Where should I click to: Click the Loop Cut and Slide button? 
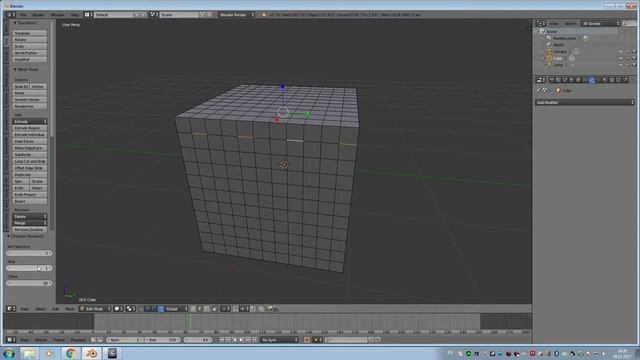[x=29, y=161]
